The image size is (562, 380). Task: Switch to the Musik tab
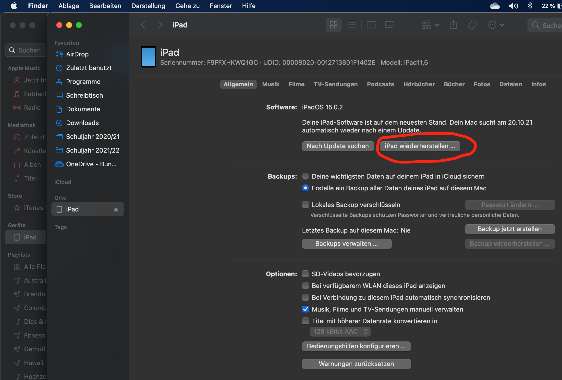click(271, 84)
